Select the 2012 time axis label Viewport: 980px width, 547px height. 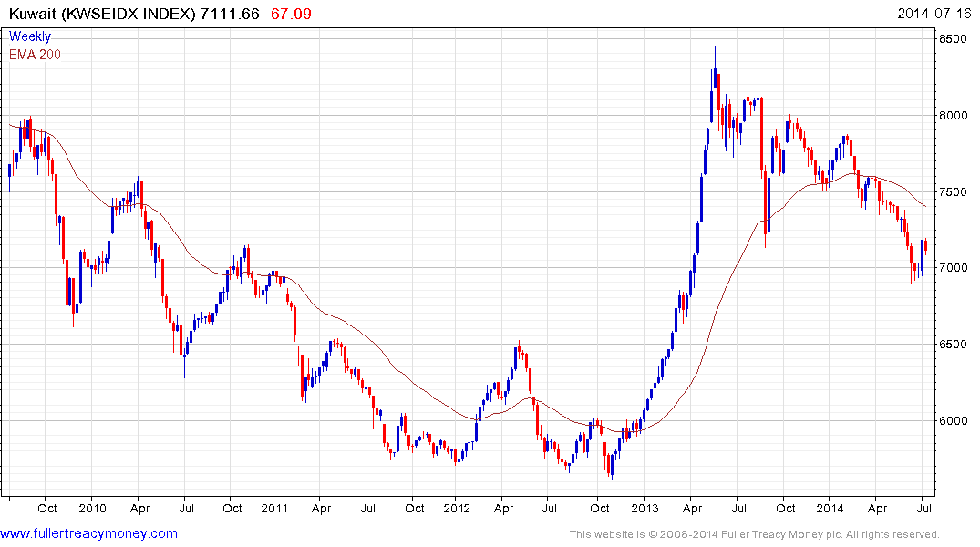pos(457,508)
